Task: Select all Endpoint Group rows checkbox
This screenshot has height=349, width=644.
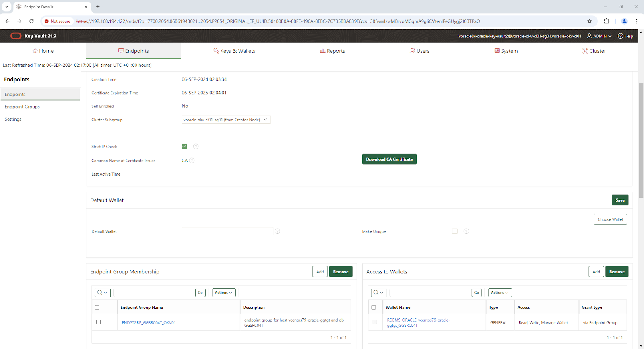Action: (97, 307)
